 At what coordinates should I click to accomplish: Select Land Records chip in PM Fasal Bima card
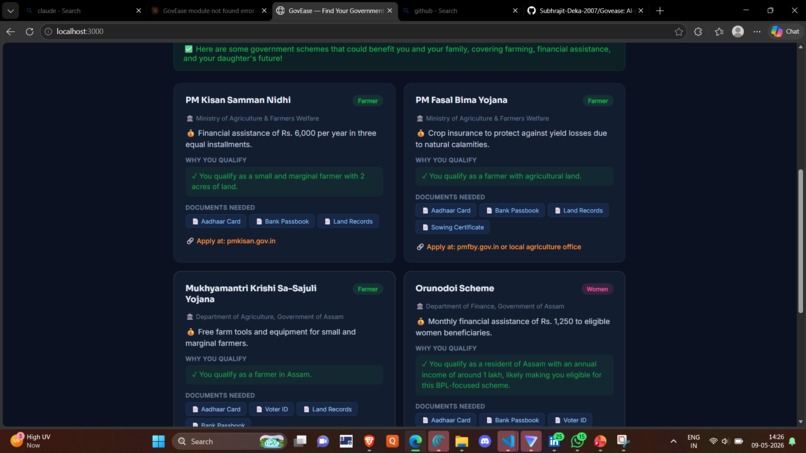pyautogui.click(x=578, y=210)
